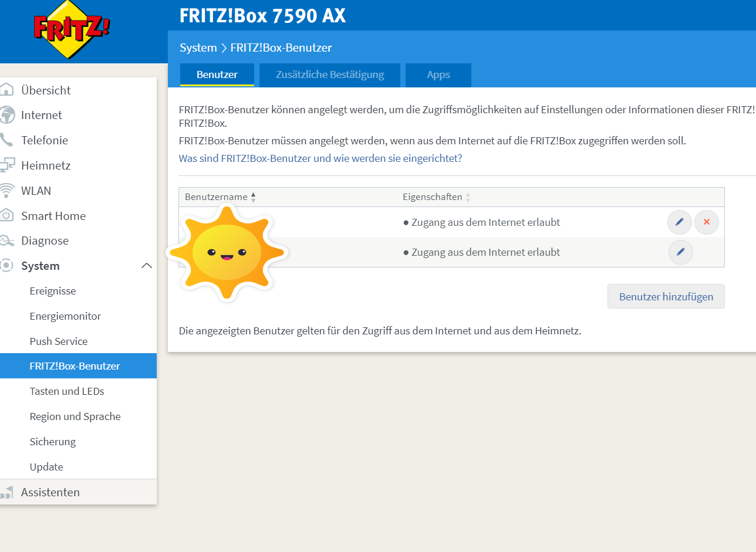Select FRITZ!Box-Benutzer menu entry
Image resolution: width=756 pixels, height=552 pixels.
click(x=78, y=366)
